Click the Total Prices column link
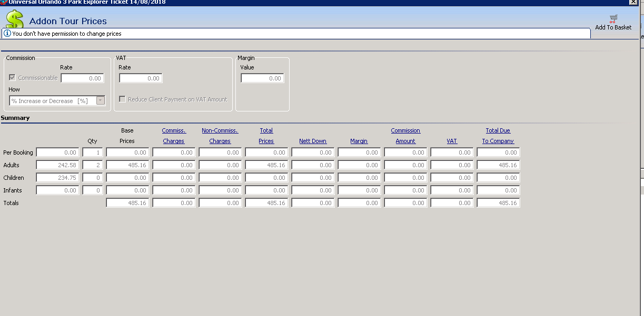644x316 pixels. point(266,136)
